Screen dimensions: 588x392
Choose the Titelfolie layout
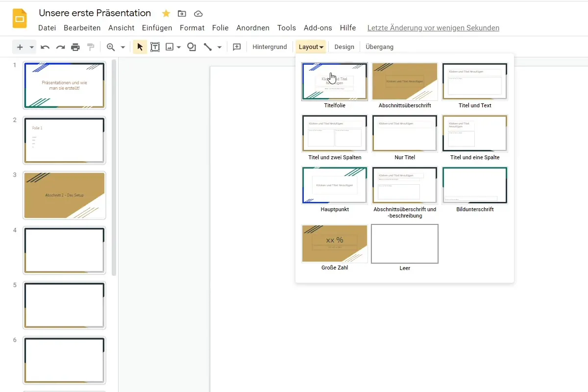coord(335,81)
